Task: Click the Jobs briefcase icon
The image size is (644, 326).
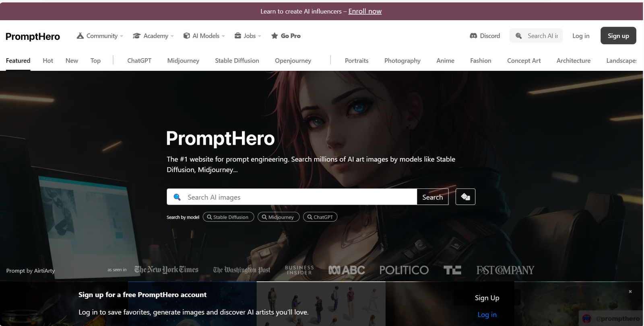Action: point(238,36)
